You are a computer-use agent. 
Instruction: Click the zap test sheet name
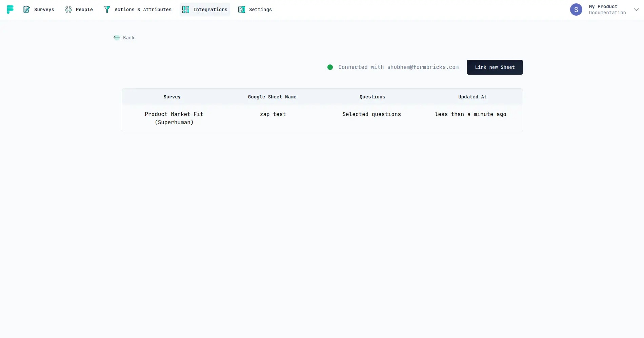click(273, 114)
